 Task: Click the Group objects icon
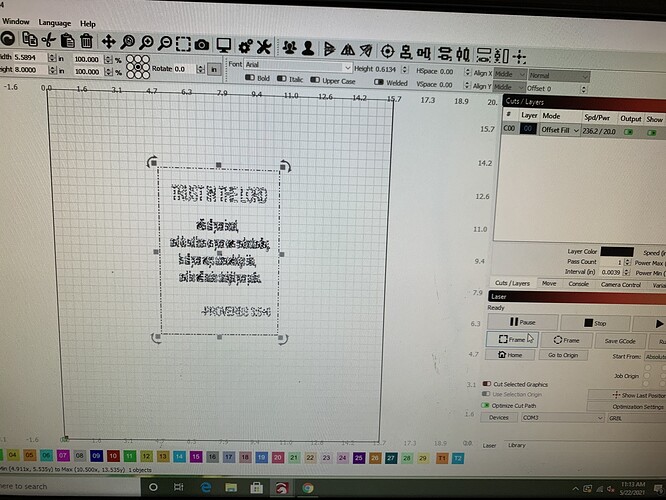[x=289, y=47]
